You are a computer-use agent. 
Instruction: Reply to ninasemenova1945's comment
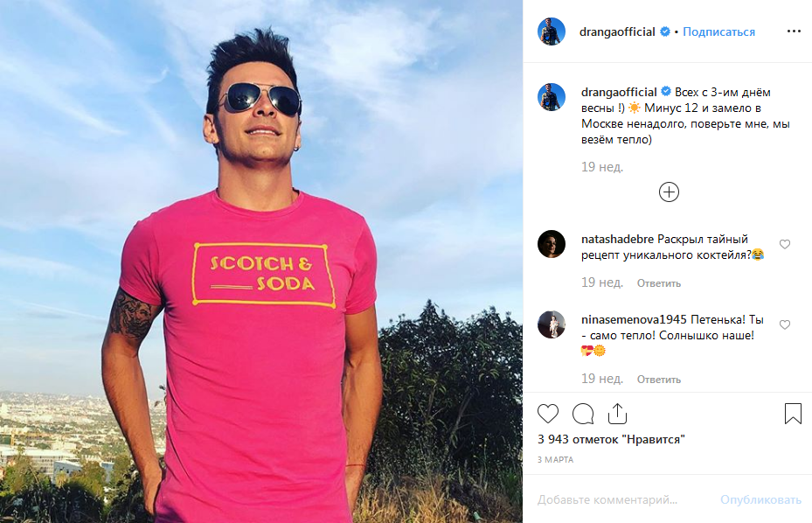[659, 380]
